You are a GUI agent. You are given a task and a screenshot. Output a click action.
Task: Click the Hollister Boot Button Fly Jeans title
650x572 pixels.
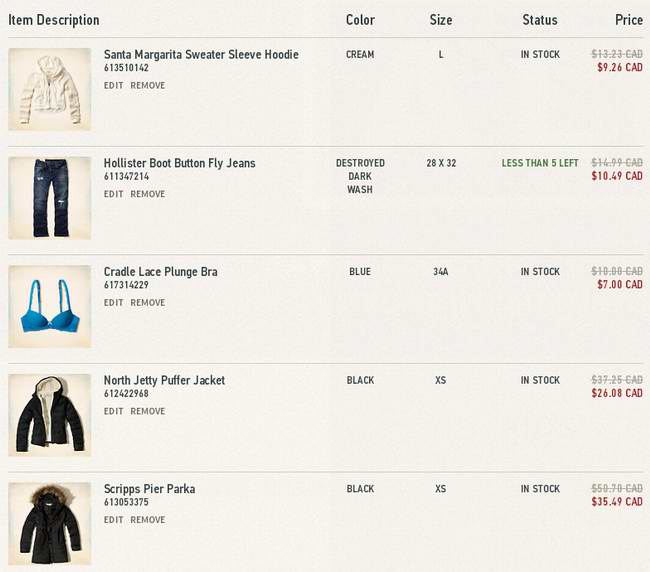pyautogui.click(x=180, y=163)
